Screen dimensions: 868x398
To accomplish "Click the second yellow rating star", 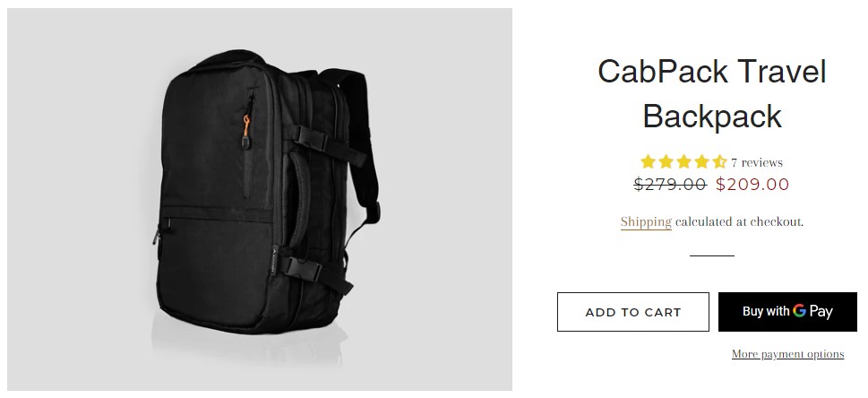I will pos(666,162).
